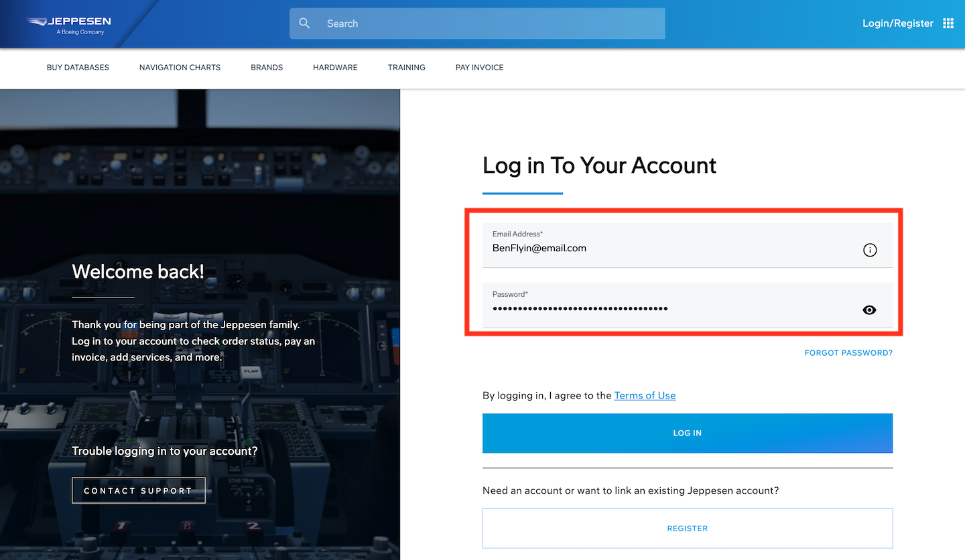Click the Register button

(688, 529)
